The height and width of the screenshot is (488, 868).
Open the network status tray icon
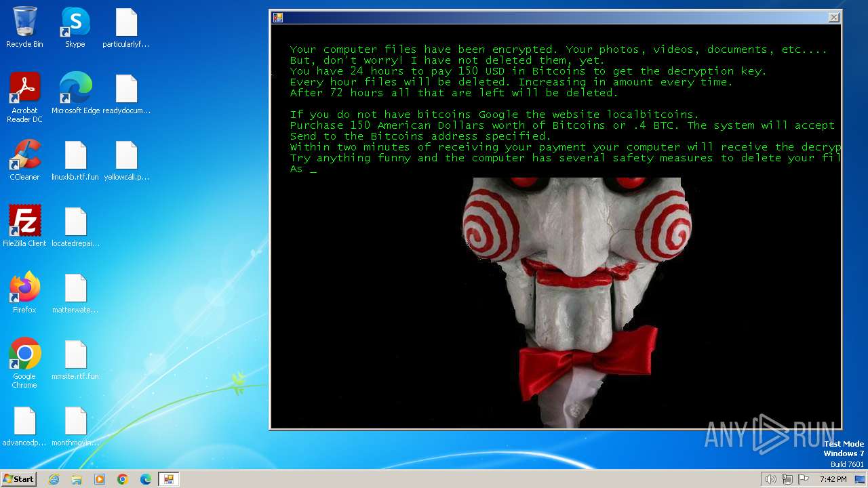pyautogui.click(x=787, y=479)
